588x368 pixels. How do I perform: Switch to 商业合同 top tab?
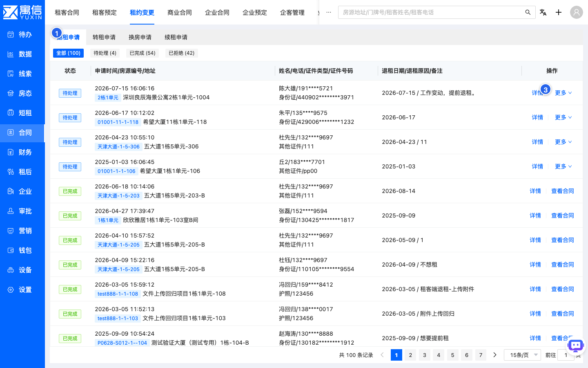tap(180, 12)
